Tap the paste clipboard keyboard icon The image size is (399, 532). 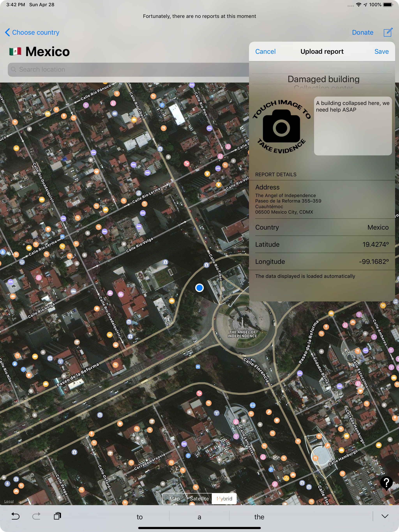(57, 516)
